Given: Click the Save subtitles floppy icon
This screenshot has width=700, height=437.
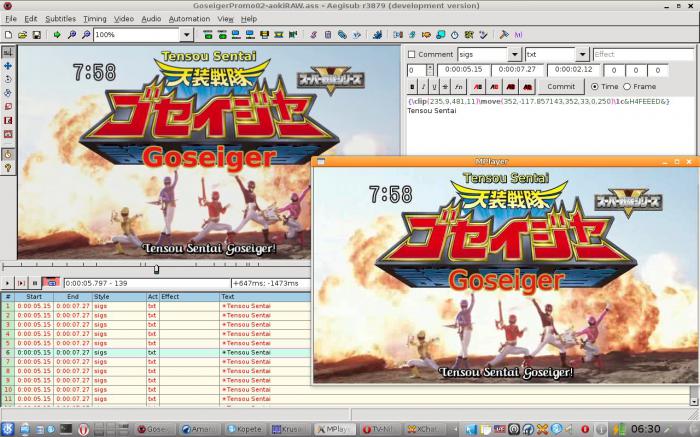Looking at the screenshot, I should click(x=37, y=34).
